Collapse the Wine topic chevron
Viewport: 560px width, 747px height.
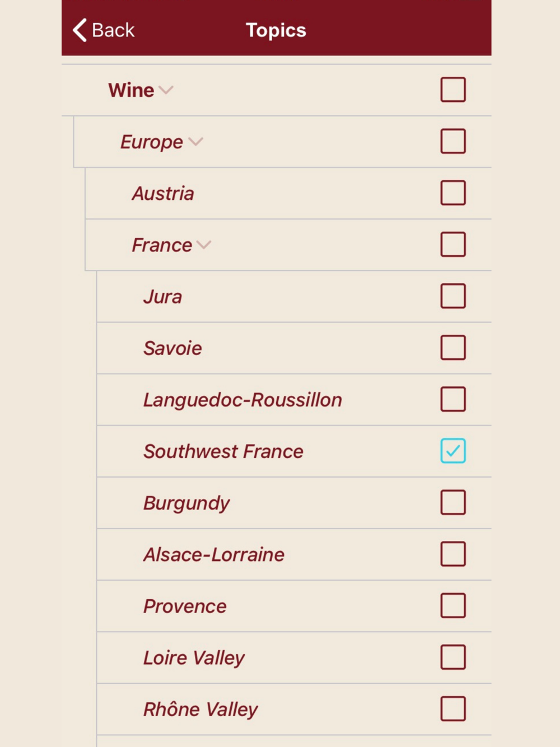click(x=166, y=90)
